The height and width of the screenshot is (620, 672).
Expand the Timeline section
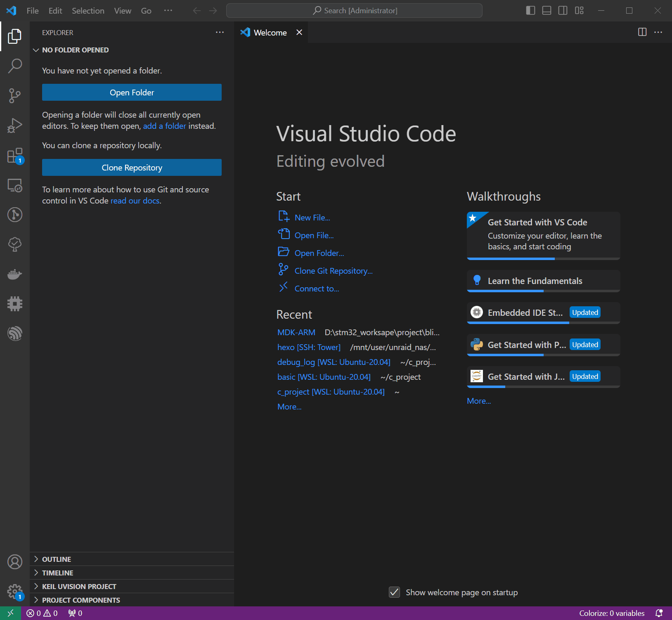[132, 573]
